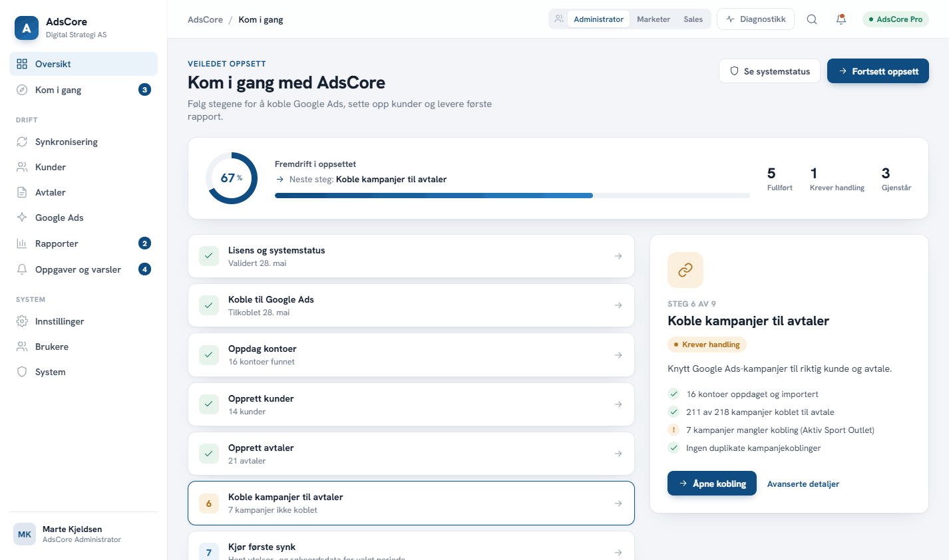The image size is (949, 560).
Task: Click the 'STEG 6 AV 9' label
Action: coord(691,304)
